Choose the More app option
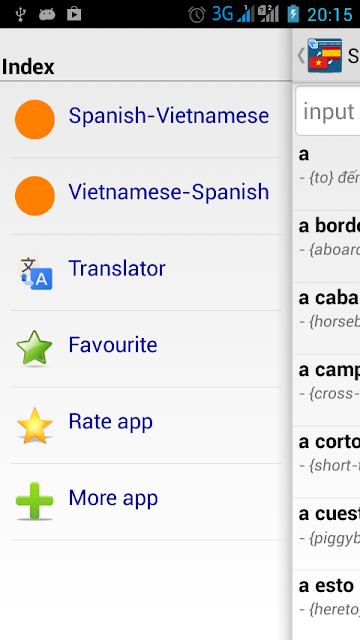This screenshot has width=360, height=640. tap(146, 502)
